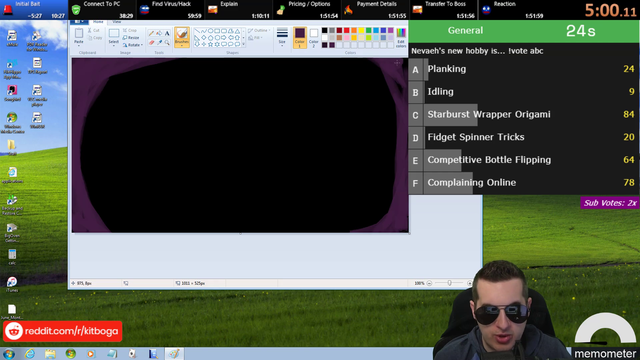Click the Complaining Online poll option
640x360 pixels.
point(524,183)
